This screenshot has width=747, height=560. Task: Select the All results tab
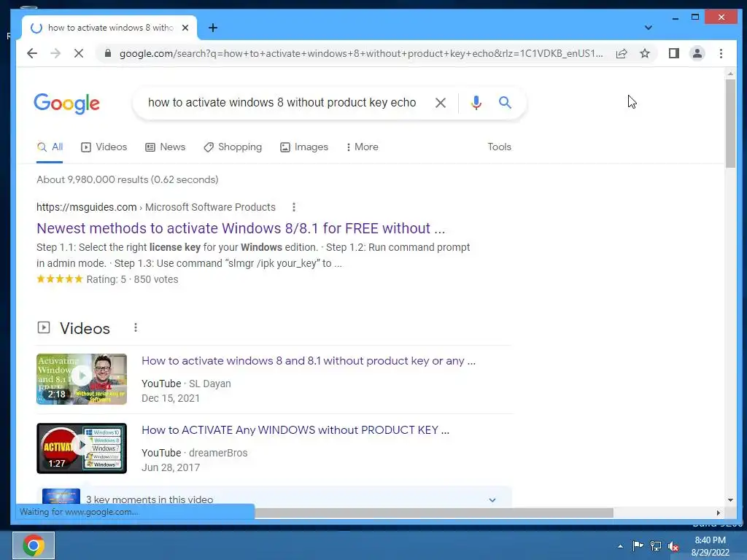coord(50,147)
